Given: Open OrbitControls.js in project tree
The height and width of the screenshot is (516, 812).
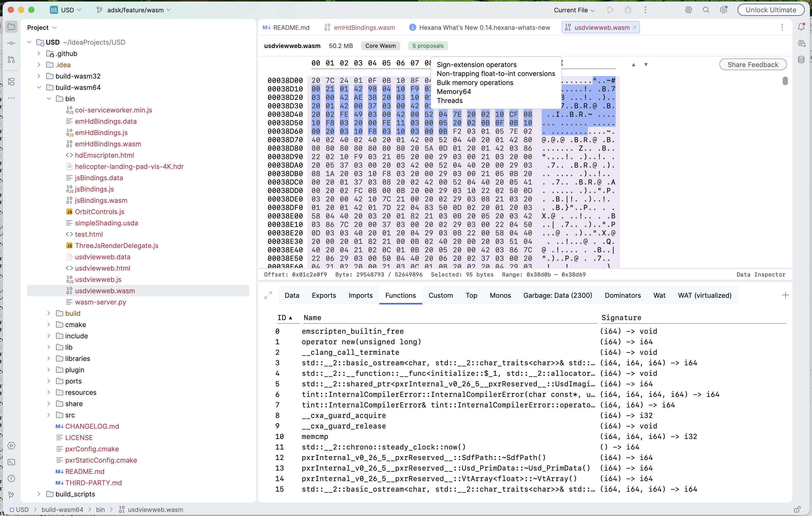Looking at the screenshot, I should click(99, 212).
